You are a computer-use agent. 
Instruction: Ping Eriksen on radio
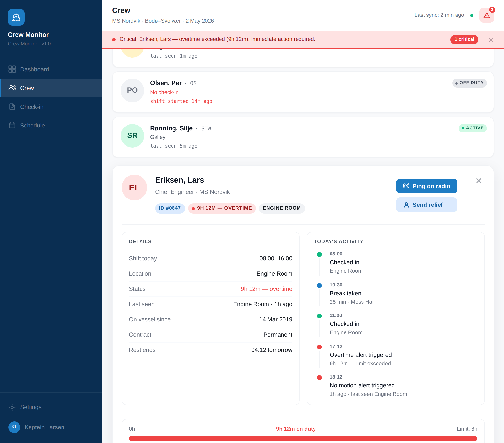pyautogui.click(x=426, y=186)
